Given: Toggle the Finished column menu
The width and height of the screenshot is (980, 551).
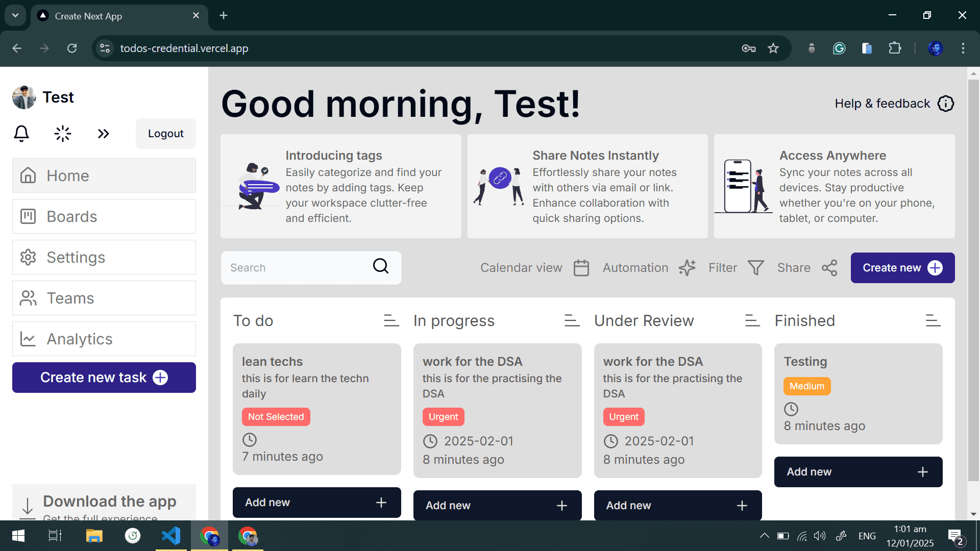Looking at the screenshot, I should coord(932,320).
